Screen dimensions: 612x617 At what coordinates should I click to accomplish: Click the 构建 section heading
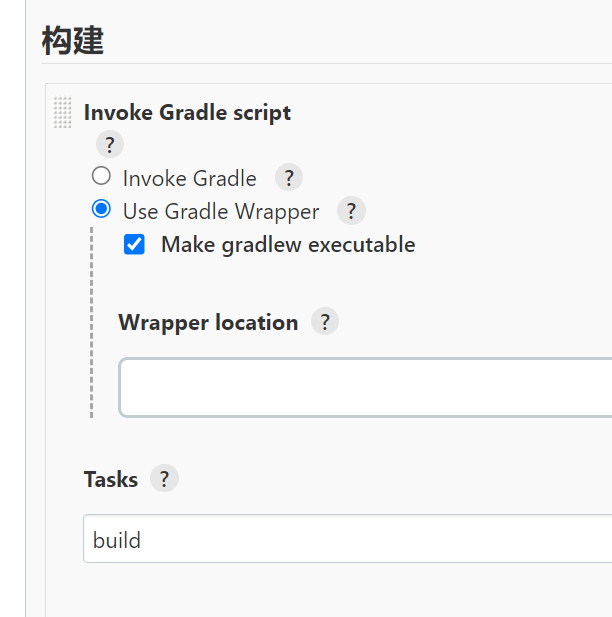coord(72,42)
